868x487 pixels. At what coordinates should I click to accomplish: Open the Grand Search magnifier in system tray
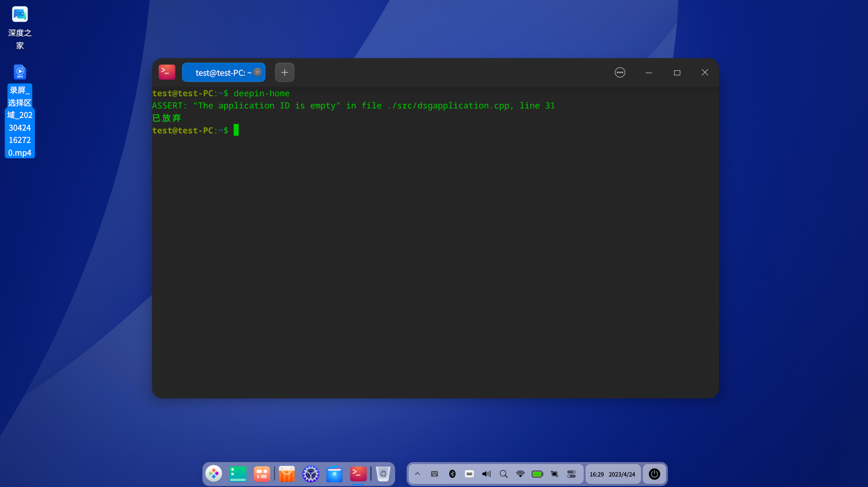point(503,474)
